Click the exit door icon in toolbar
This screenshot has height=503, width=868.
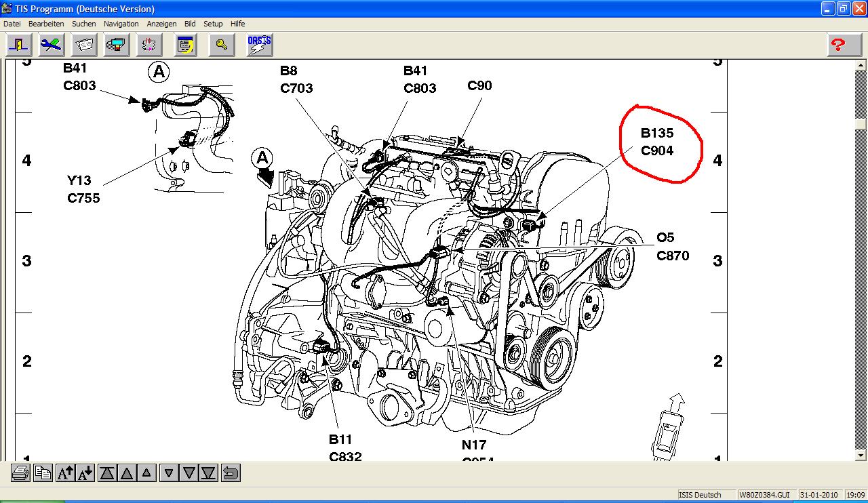18,45
